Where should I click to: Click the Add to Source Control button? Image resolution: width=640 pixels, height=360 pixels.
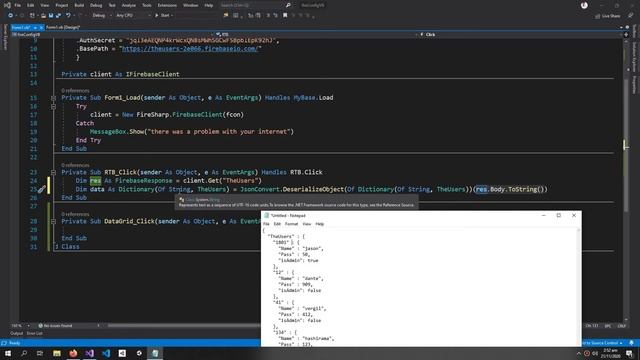602,343
